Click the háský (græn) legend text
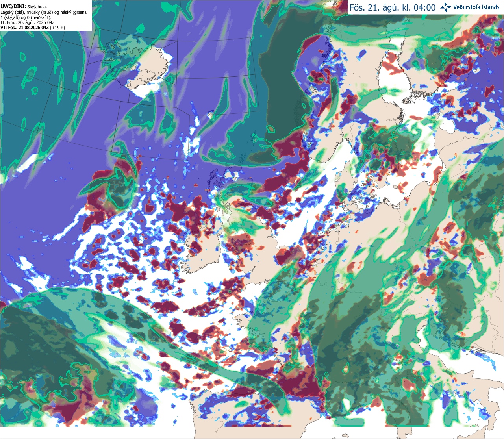This screenshot has width=504, height=439. point(73,12)
